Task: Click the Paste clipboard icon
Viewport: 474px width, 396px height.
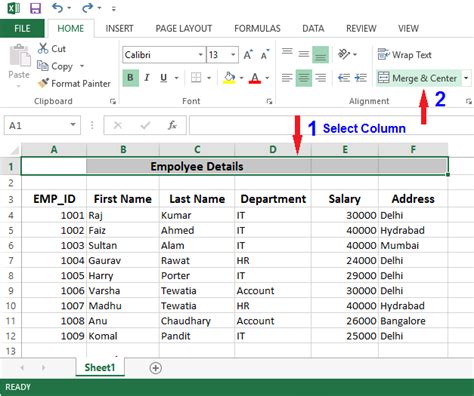Action: point(19,55)
